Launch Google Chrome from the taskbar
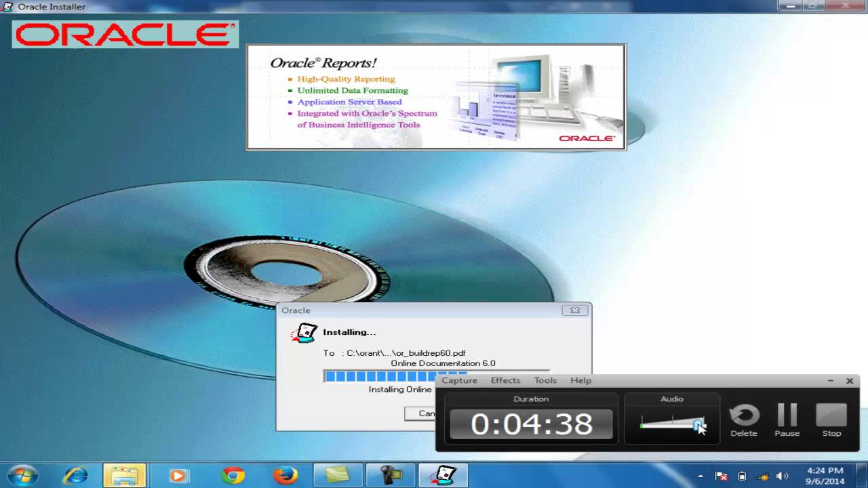 pos(233,476)
